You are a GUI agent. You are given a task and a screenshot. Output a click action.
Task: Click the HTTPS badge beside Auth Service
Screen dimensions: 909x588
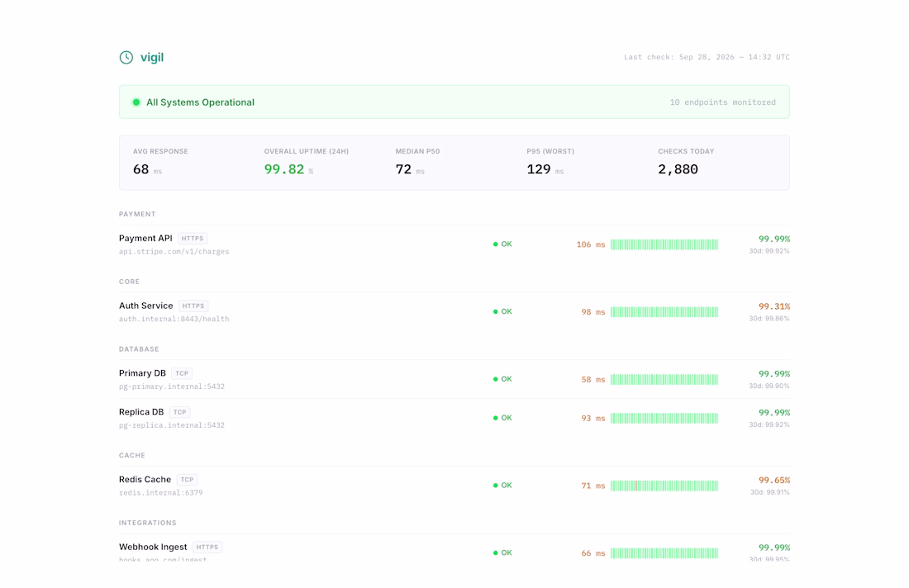[x=193, y=306]
